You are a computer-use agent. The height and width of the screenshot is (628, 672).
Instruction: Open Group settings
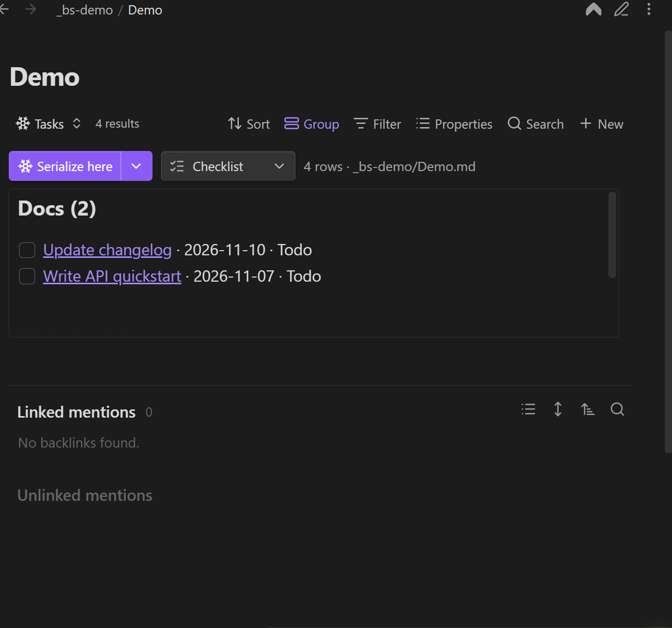pos(312,124)
